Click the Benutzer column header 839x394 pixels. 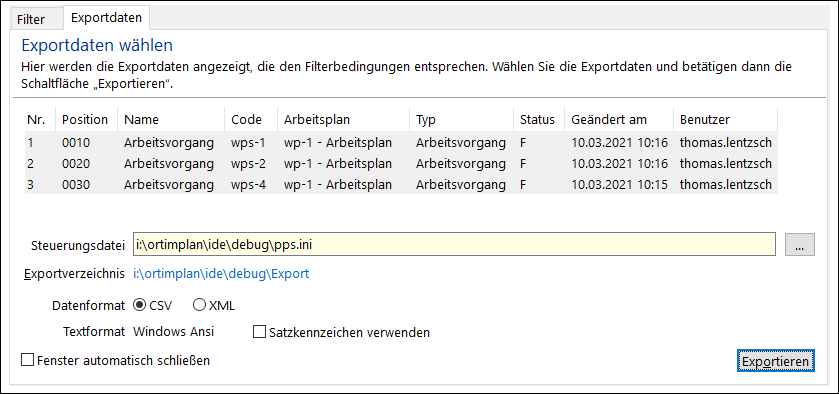coord(726,119)
